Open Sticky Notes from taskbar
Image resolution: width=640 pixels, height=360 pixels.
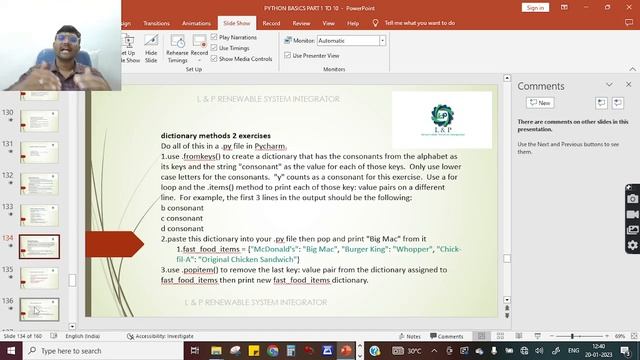point(254,351)
